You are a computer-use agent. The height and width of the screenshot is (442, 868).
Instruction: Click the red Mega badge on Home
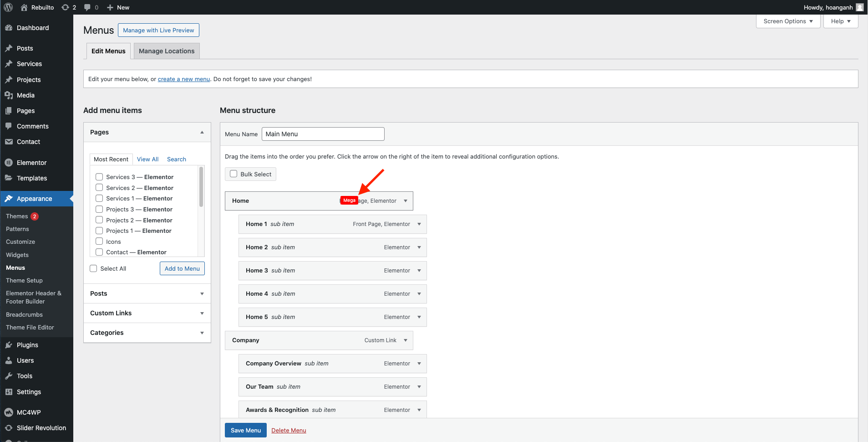349,200
